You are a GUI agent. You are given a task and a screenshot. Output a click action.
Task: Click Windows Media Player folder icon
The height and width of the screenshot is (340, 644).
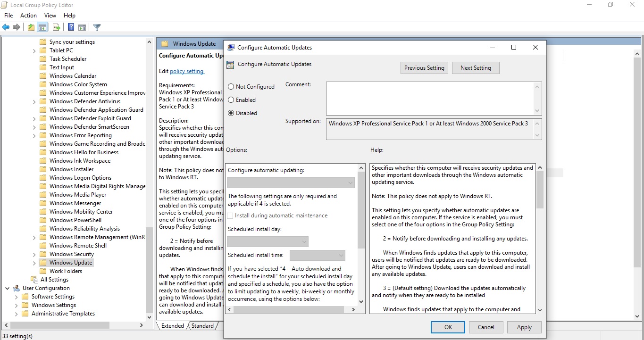pos(43,195)
